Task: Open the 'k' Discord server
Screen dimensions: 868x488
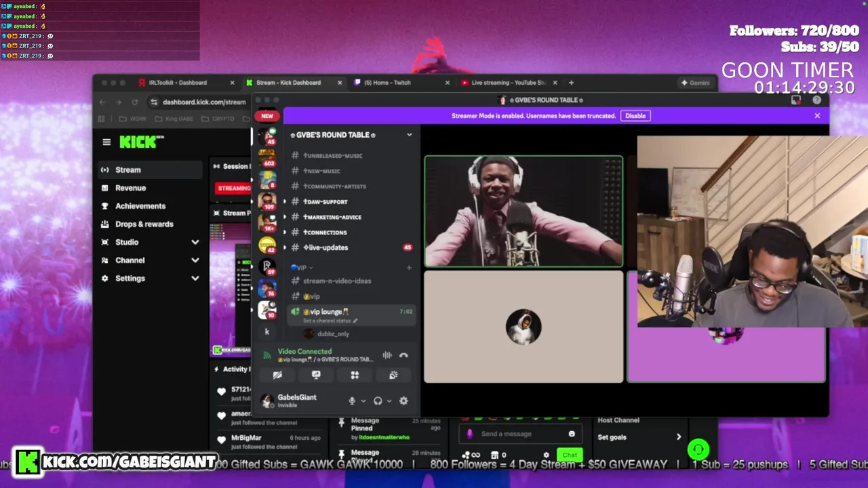Action: pyautogui.click(x=267, y=331)
